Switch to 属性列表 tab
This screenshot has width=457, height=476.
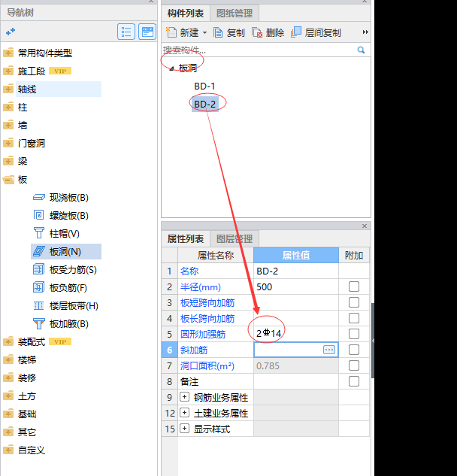[186, 239]
